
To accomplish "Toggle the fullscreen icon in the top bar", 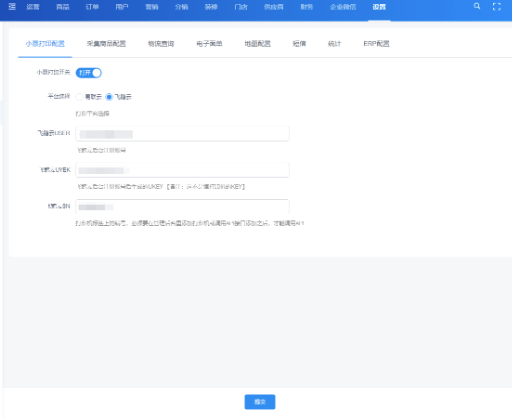I will tap(497, 7).
